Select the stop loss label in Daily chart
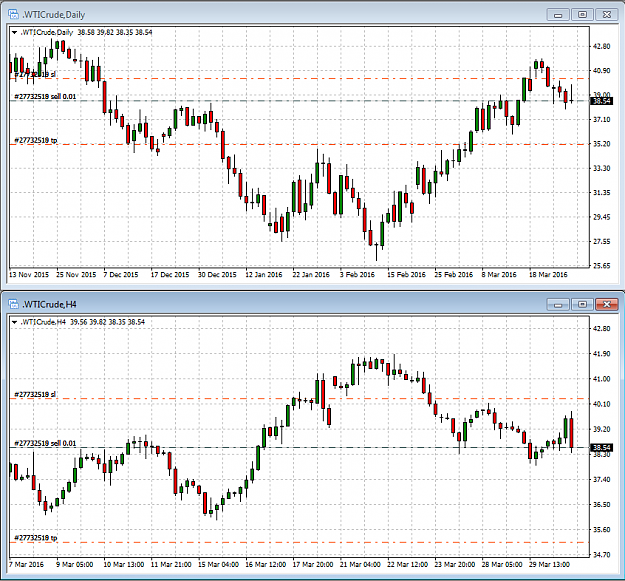This screenshot has width=625, height=581. coord(35,75)
